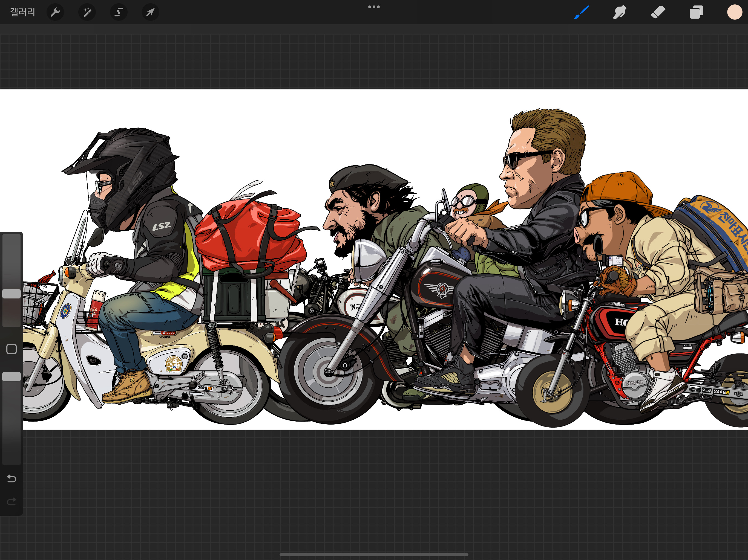Select the Eraser tool

click(658, 13)
